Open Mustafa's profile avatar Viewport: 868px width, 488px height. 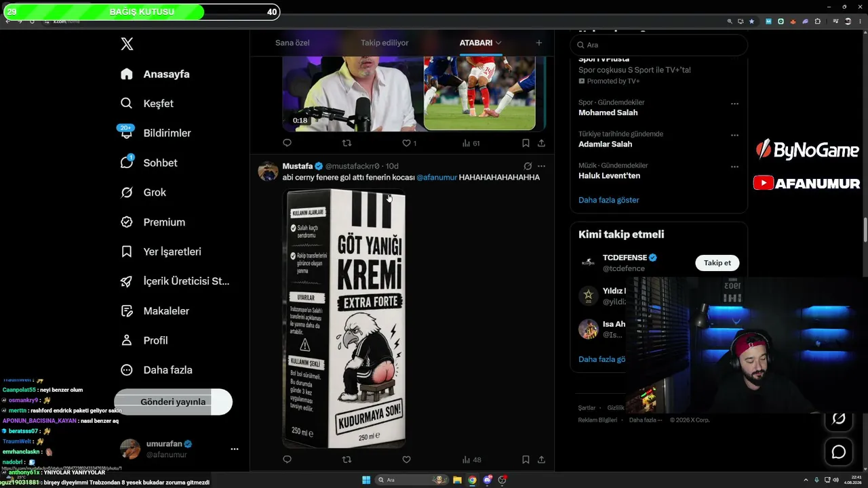click(x=268, y=171)
